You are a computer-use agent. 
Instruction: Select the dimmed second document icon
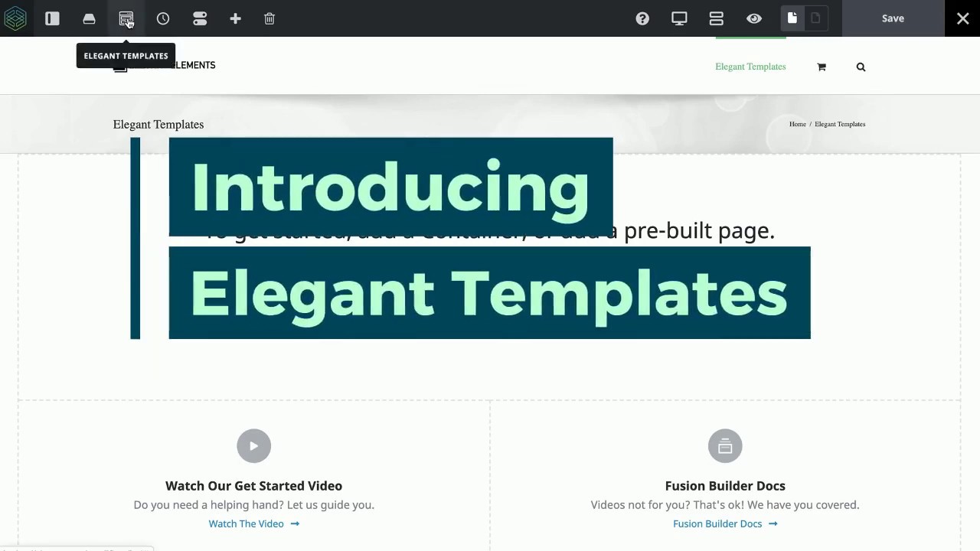click(815, 18)
